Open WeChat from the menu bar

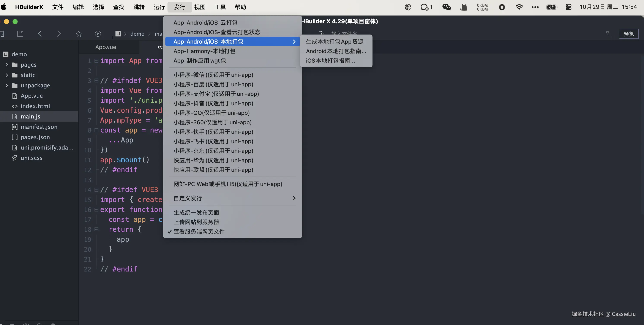tap(447, 7)
